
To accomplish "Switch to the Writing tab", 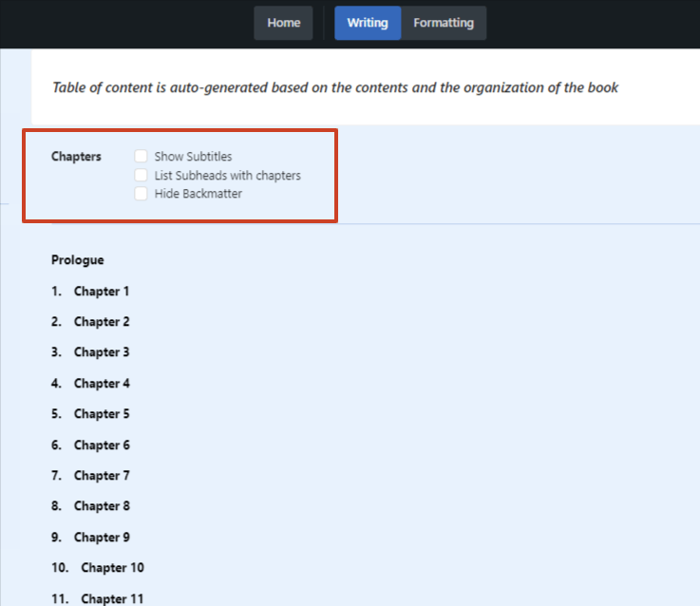I will tap(368, 23).
